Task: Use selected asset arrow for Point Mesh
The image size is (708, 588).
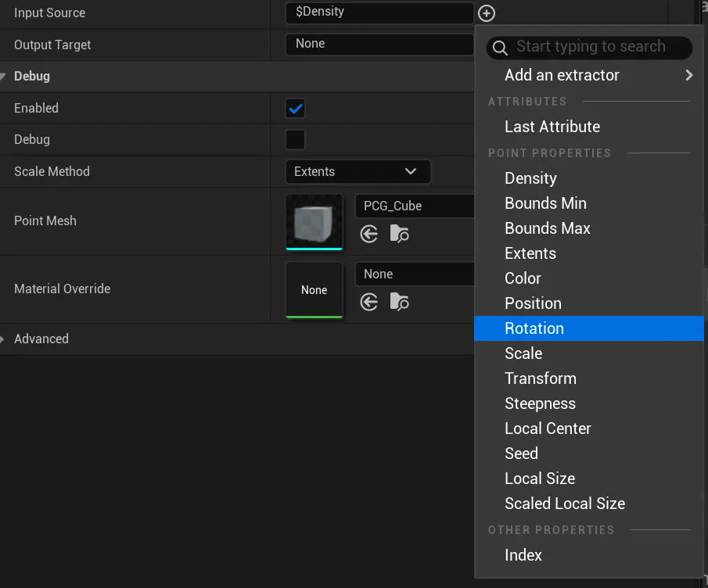Action: click(369, 234)
